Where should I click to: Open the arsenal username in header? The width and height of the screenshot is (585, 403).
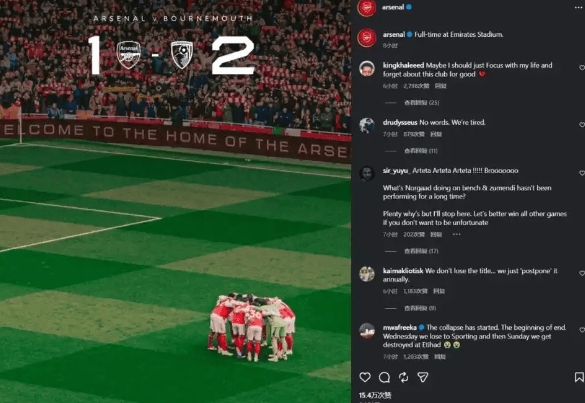click(393, 7)
